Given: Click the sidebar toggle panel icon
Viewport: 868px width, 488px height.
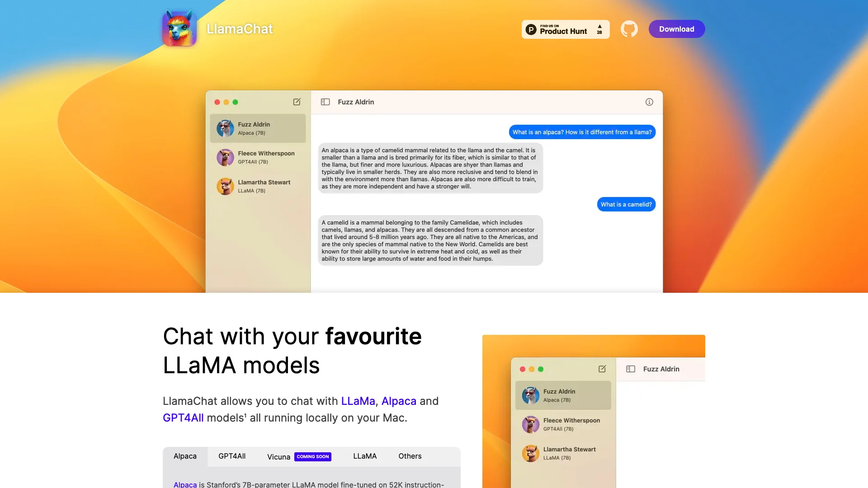Looking at the screenshot, I should tap(325, 102).
